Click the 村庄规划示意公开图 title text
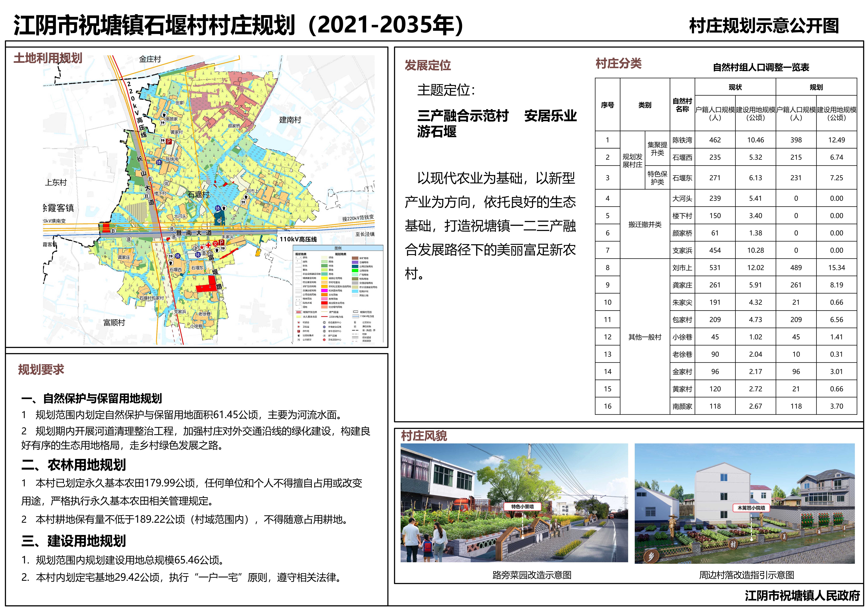The height and width of the screenshot is (614, 868). coord(764,26)
